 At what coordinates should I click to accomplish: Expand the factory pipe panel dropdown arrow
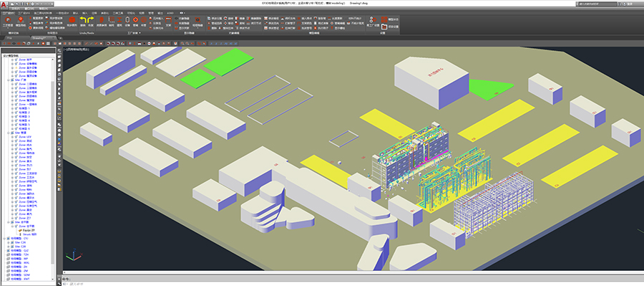140,33
